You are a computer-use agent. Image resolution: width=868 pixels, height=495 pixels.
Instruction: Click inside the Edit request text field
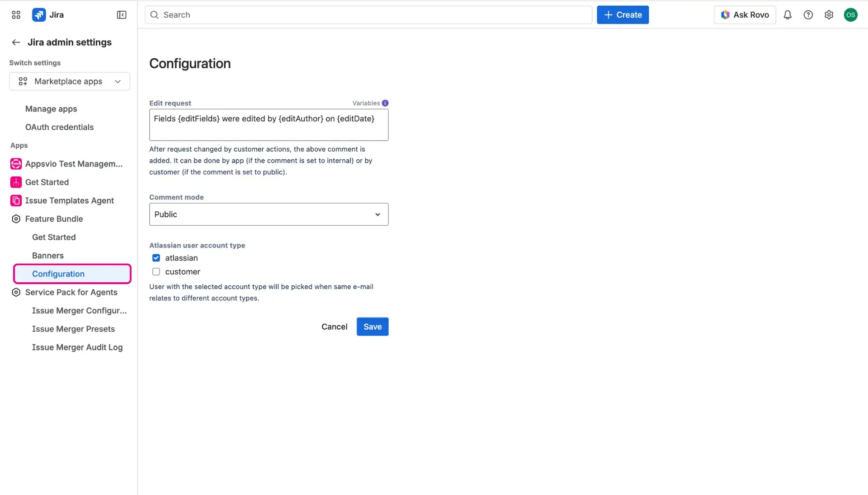pyautogui.click(x=269, y=125)
